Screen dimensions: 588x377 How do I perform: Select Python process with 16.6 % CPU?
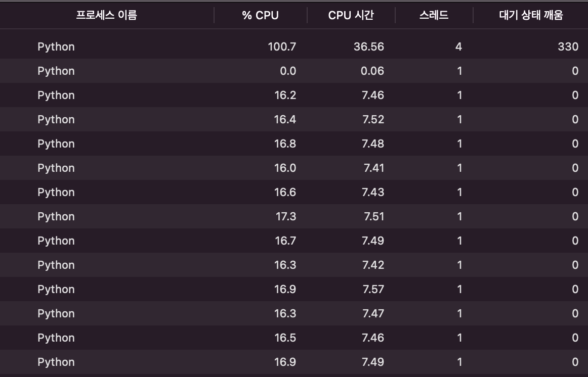click(294, 192)
